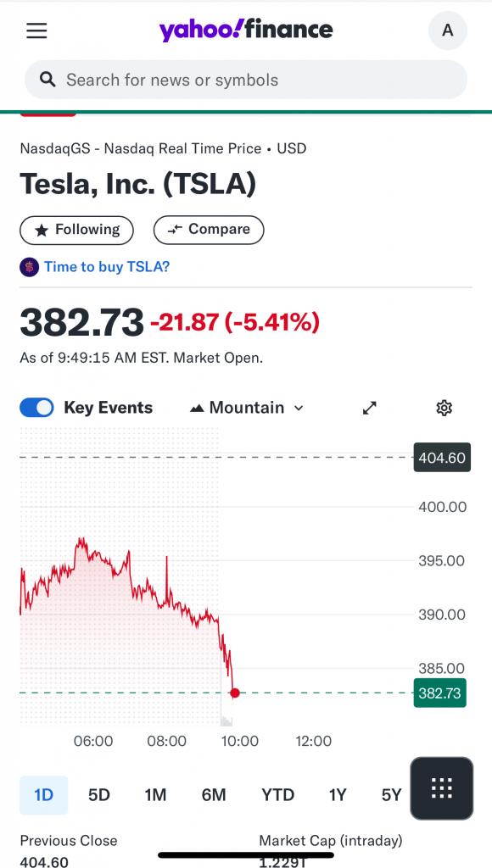Open the floating grid keypad button
492x868 pixels.
pyautogui.click(x=442, y=788)
